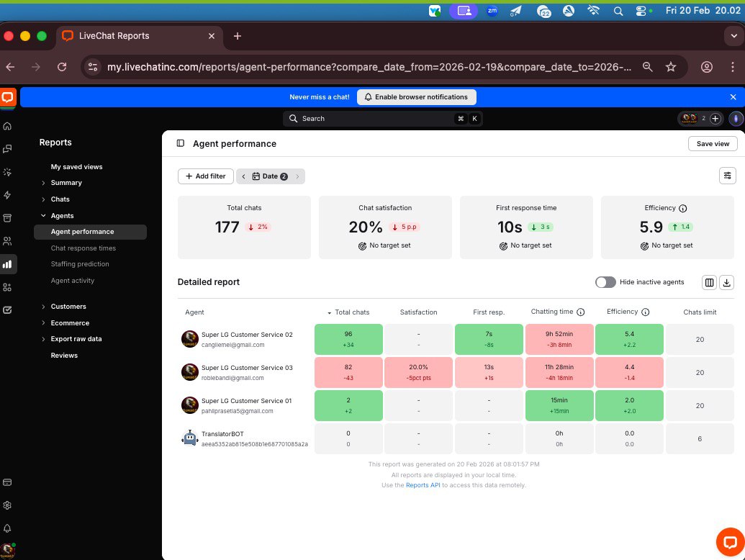
Task: Open the Archives box icon in sidebar
Action: pyautogui.click(x=7, y=218)
